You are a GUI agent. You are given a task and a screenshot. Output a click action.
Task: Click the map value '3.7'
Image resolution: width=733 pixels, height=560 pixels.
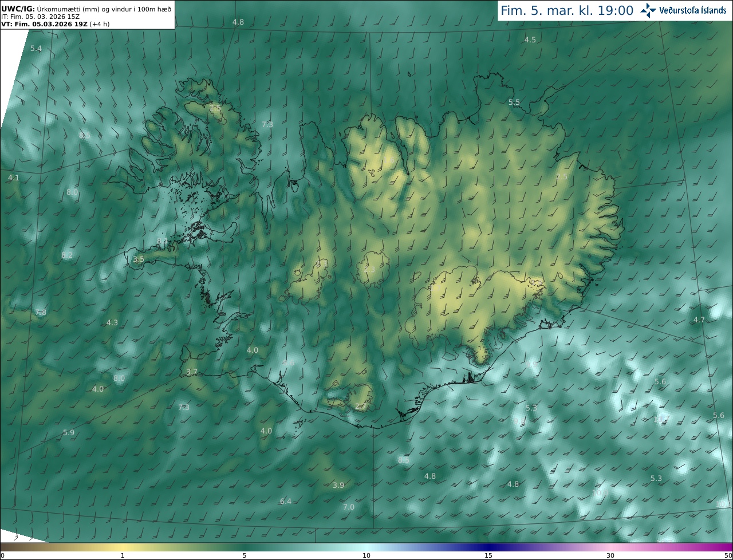click(x=192, y=372)
